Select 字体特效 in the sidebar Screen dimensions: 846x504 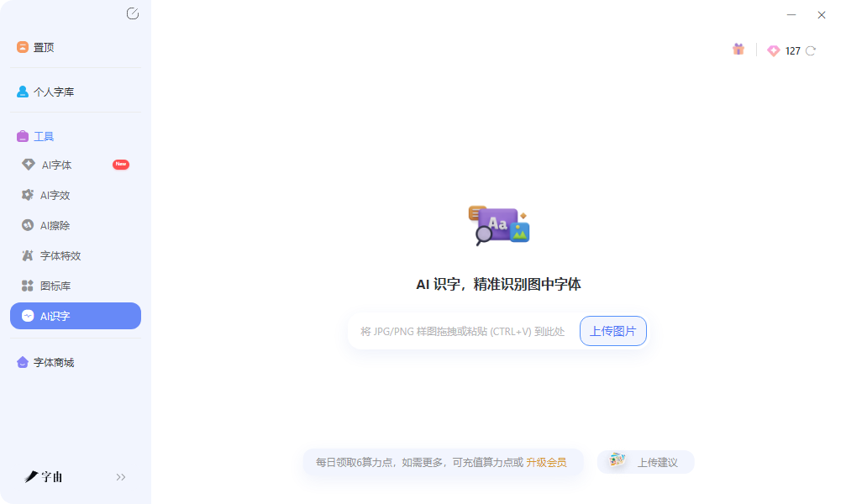tap(76, 255)
